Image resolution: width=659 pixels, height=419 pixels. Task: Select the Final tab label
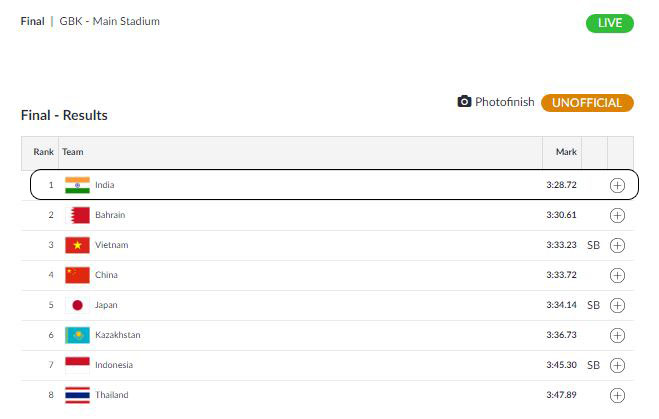[x=32, y=21]
